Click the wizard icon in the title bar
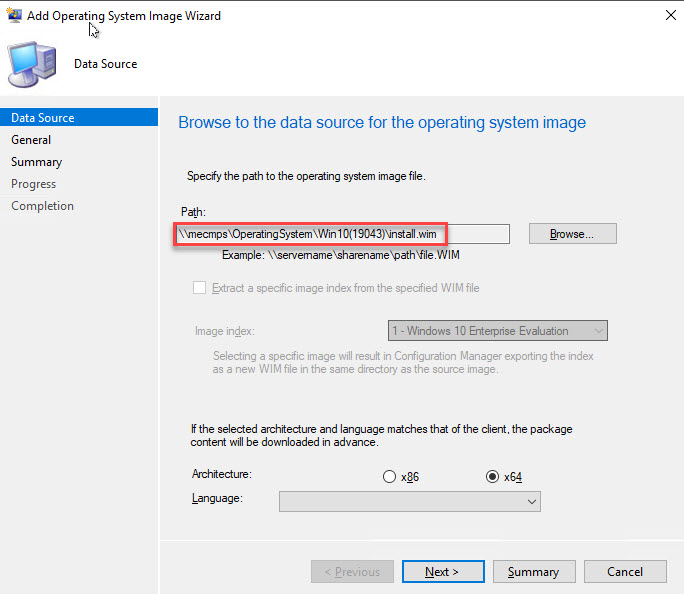The height and width of the screenshot is (594, 684). click(14, 16)
